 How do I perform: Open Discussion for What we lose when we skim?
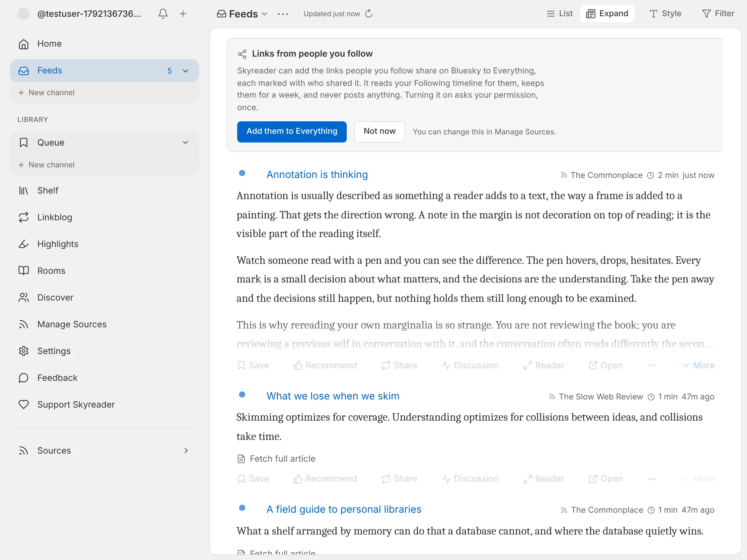(470, 479)
